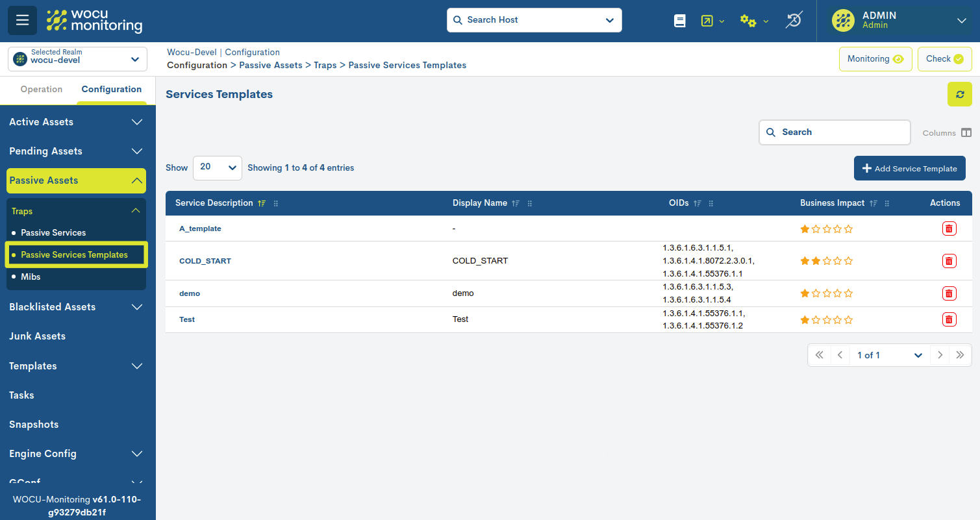Viewport: 980px width, 520px height.
Task: Open the COLD_START service link
Action: click(205, 261)
